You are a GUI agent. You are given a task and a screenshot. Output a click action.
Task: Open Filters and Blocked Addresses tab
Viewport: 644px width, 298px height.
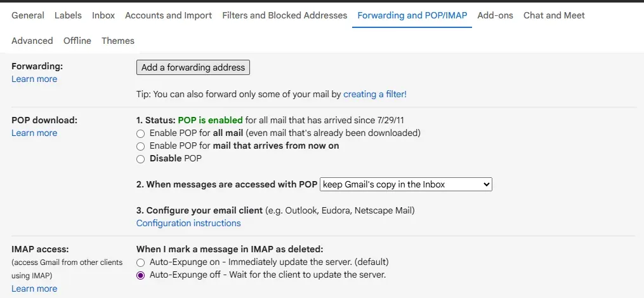[285, 15]
